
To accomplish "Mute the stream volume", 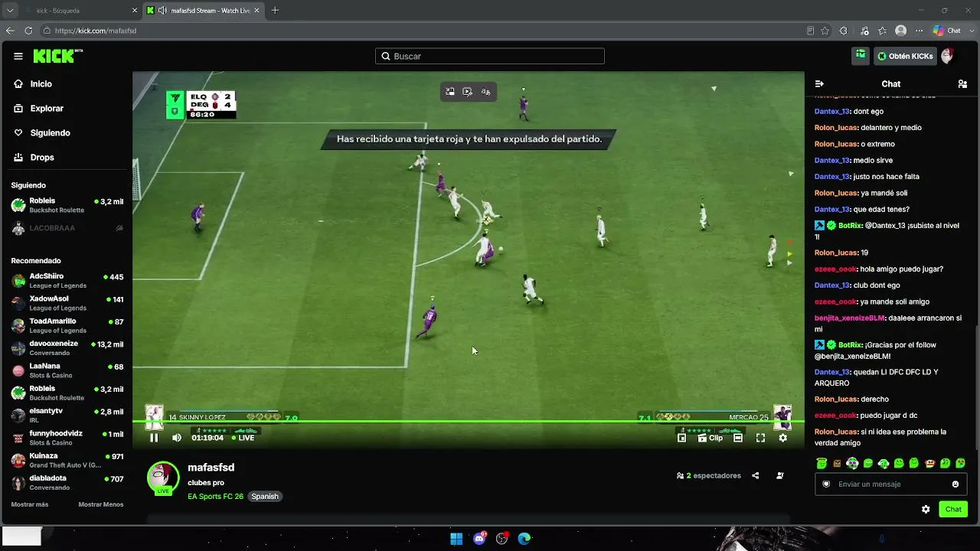I will click(177, 438).
